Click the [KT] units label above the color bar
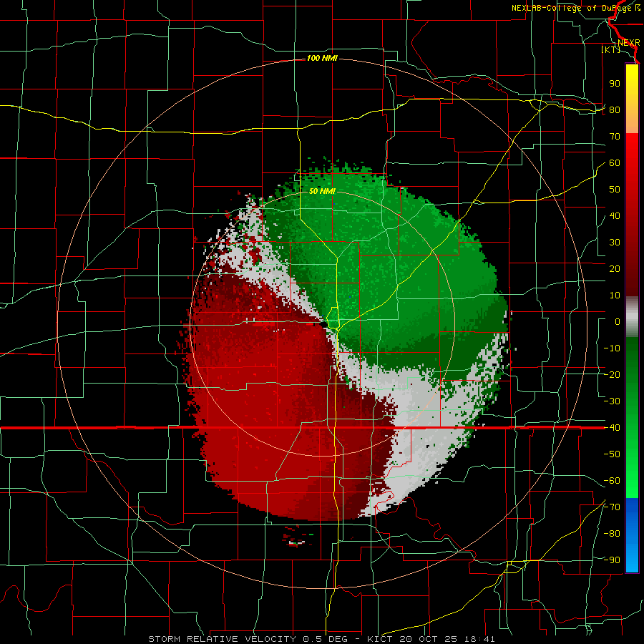The image size is (644, 644). (x=610, y=49)
